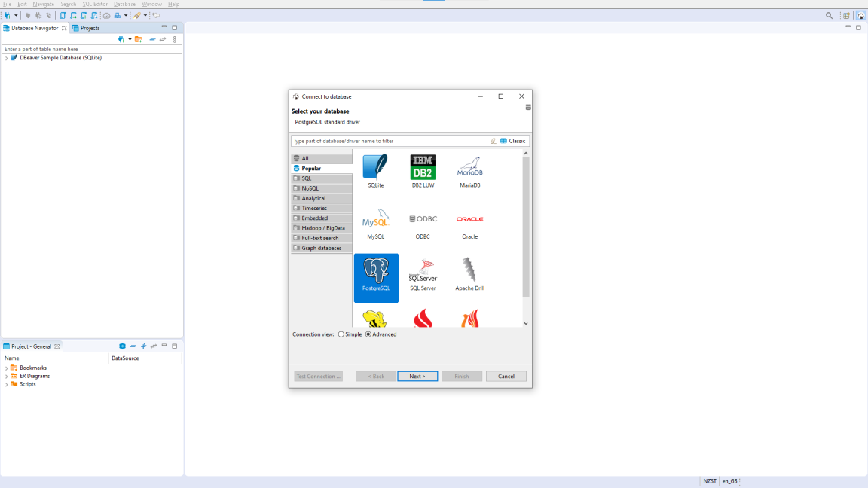Choose the Embedded driver category

click(x=322, y=218)
